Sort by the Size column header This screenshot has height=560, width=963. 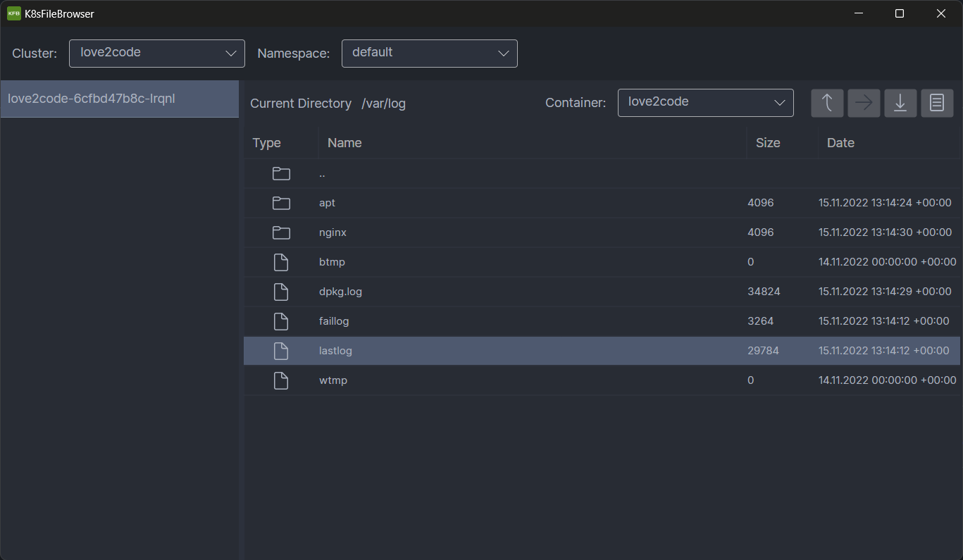(x=768, y=143)
